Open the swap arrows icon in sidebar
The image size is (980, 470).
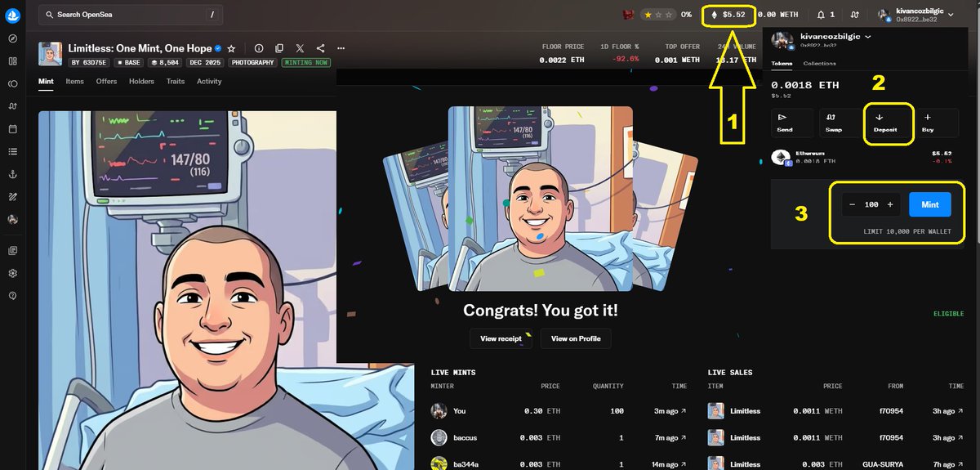click(x=13, y=106)
